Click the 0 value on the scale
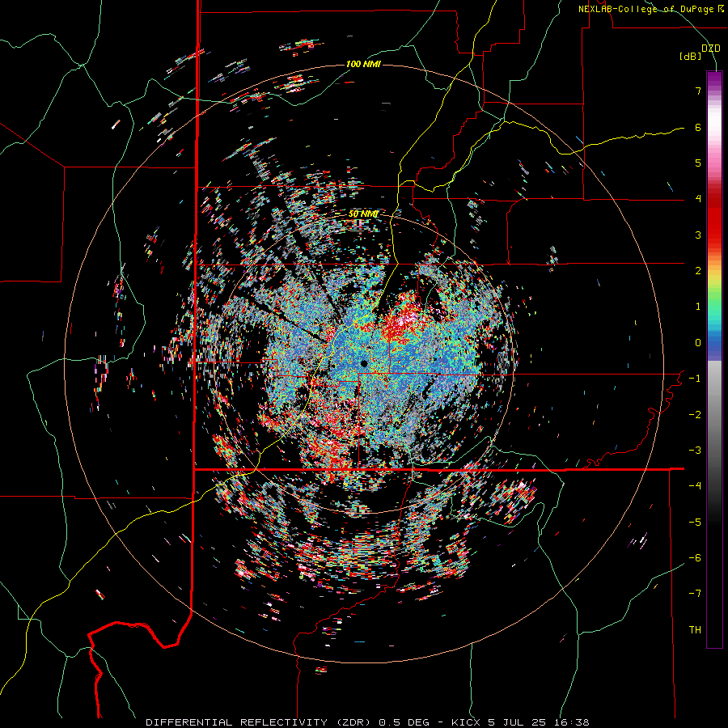 [x=698, y=343]
